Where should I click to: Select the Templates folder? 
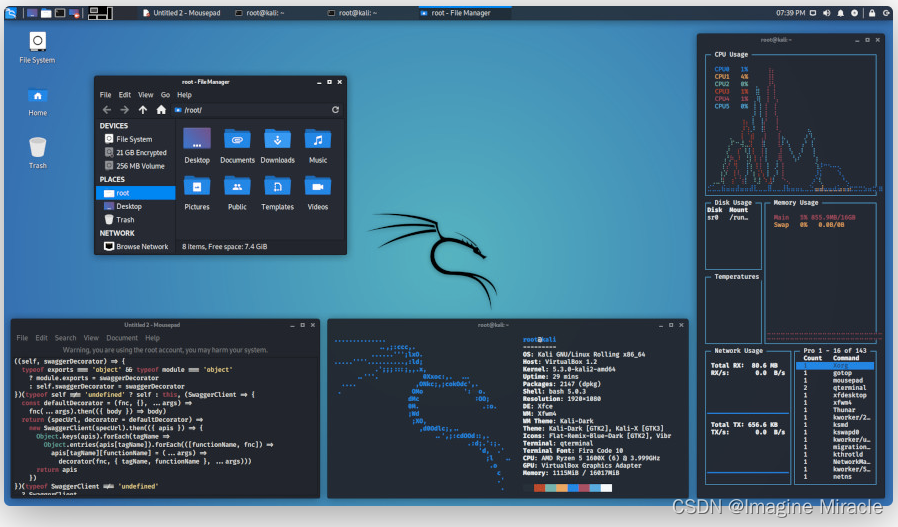[278, 194]
